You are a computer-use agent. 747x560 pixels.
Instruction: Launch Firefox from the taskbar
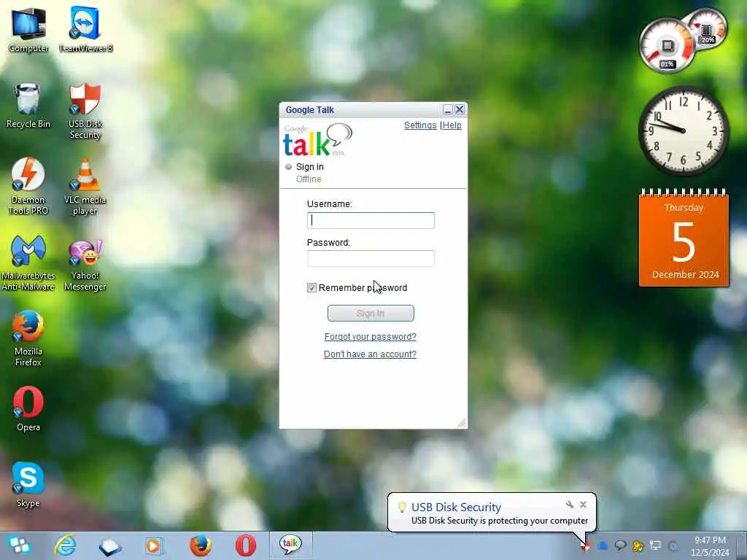coord(201,545)
